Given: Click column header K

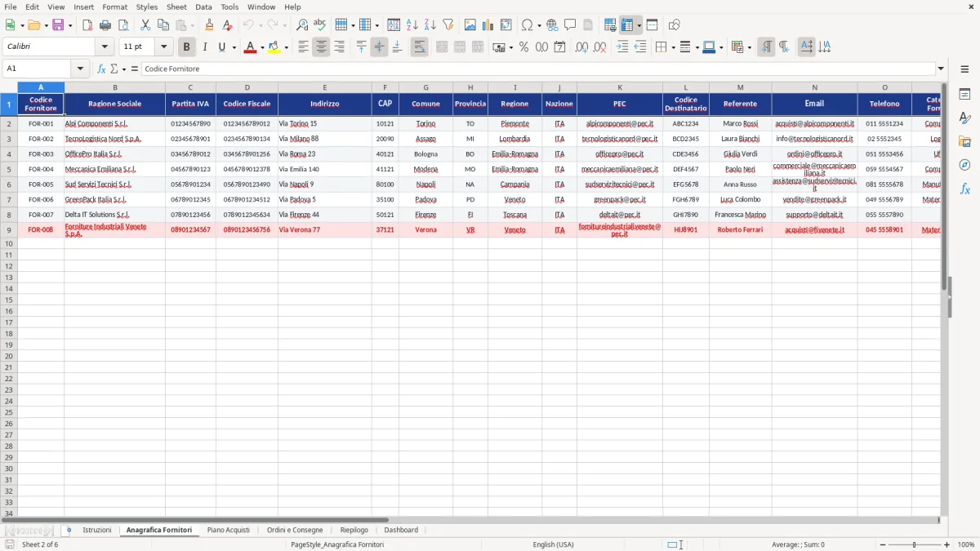Looking at the screenshot, I should tap(620, 87).
